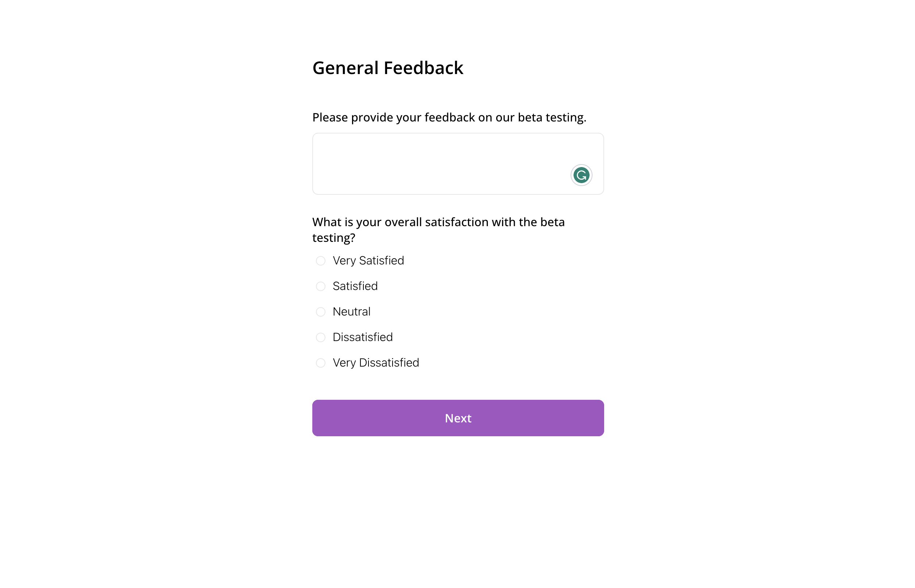The image size is (915, 588).
Task: Click the Next button
Action: pos(457,418)
